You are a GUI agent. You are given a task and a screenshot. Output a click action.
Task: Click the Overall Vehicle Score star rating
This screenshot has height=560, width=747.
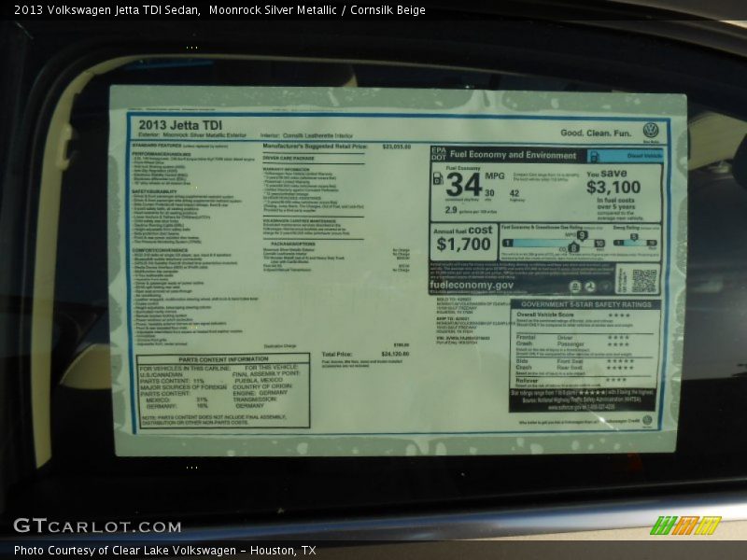point(618,315)
